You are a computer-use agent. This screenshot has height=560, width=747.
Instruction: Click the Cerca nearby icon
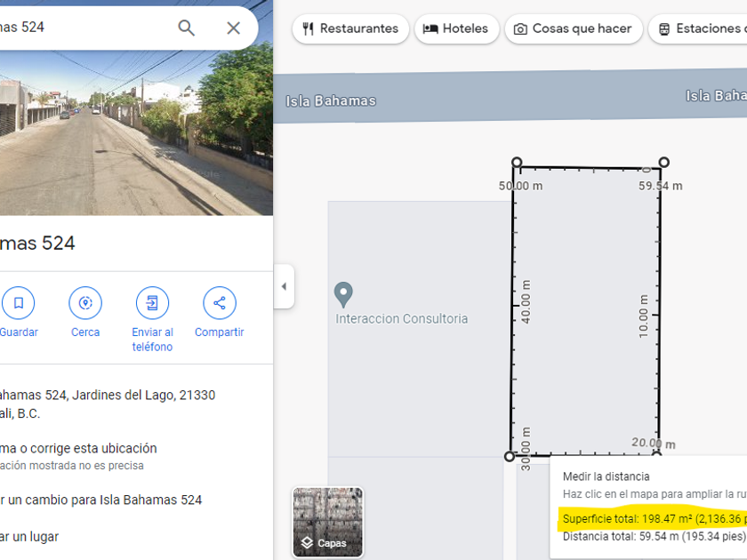85,303
